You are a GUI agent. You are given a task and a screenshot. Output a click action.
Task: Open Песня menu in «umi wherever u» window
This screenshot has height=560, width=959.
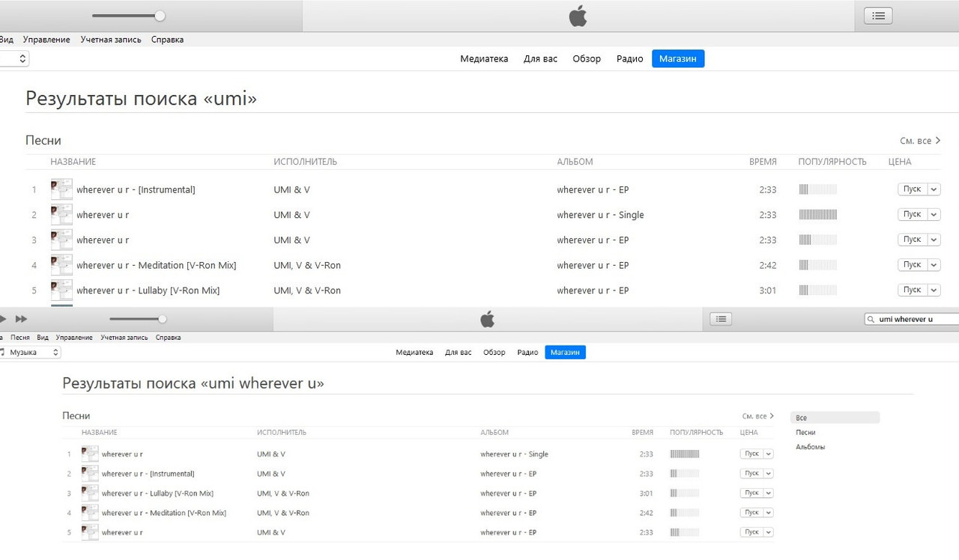(20, 338)
